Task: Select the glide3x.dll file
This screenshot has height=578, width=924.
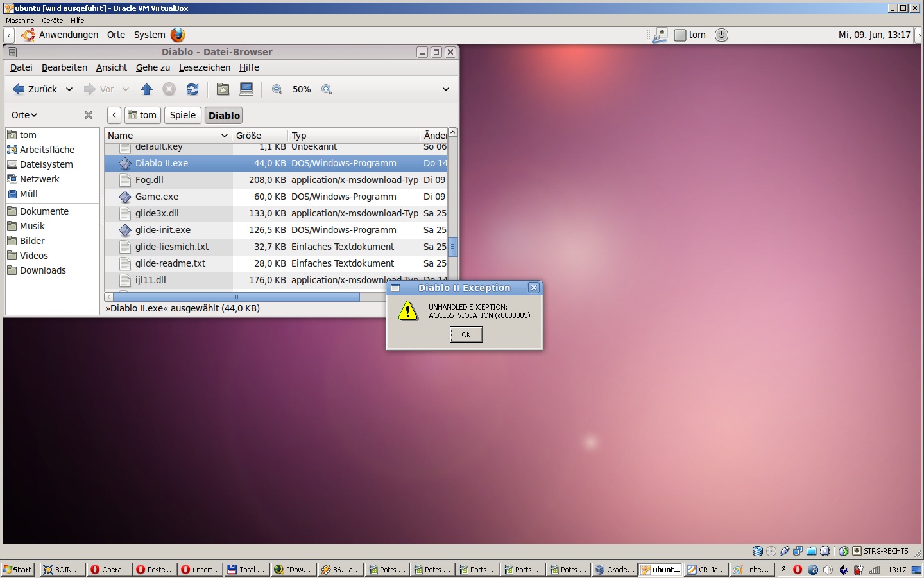Action: [276, 213]
